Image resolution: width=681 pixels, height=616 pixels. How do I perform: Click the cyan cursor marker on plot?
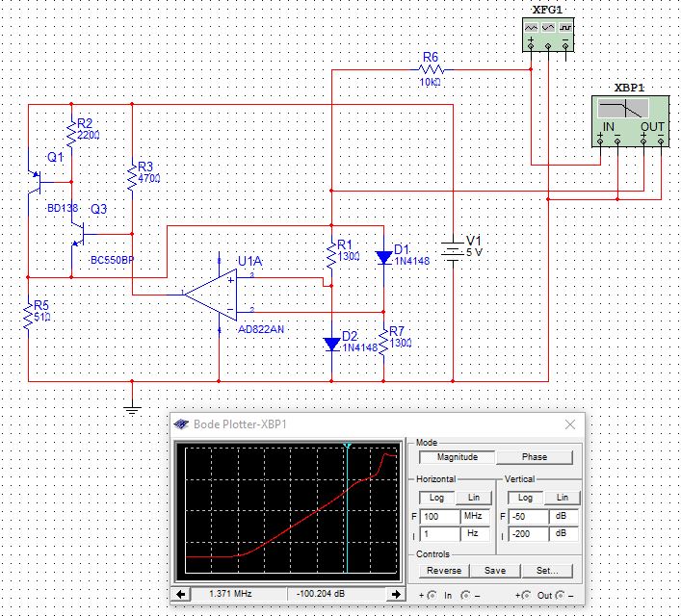point(347,446)
